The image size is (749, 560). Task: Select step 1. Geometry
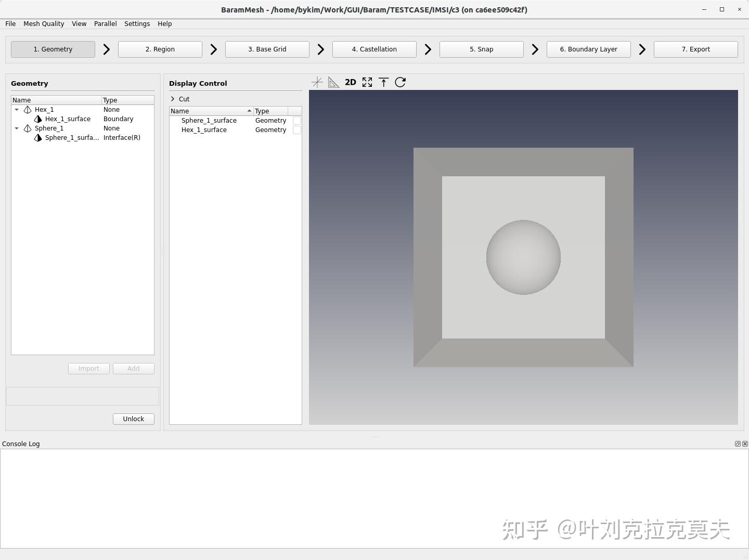(x=53, y=49)
